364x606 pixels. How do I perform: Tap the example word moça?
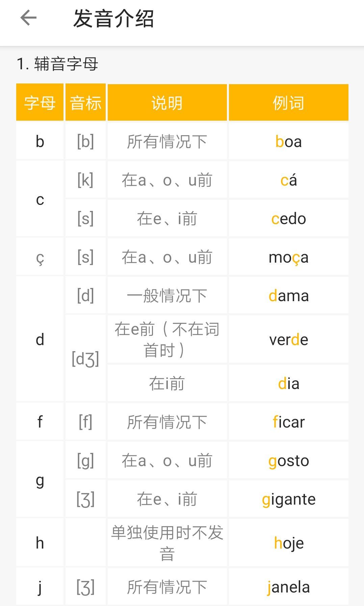pos(289,257)
